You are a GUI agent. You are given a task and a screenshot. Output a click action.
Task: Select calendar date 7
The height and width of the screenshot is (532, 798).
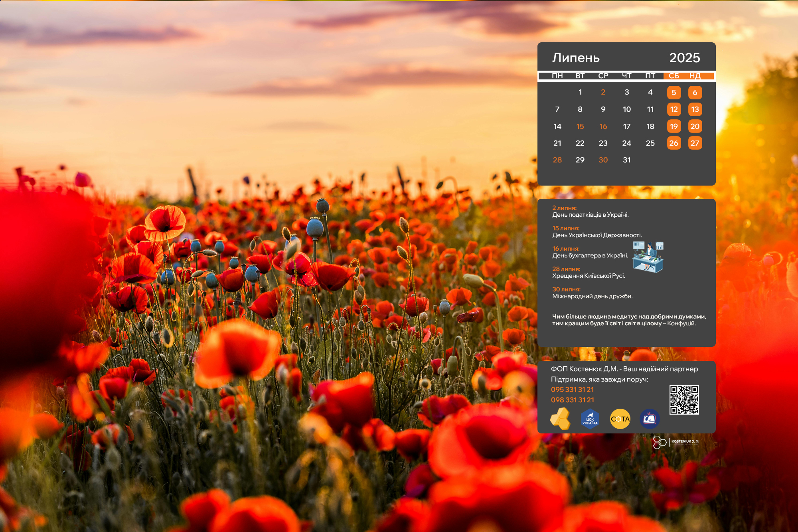pyautogui.click(x=557, y=109)
